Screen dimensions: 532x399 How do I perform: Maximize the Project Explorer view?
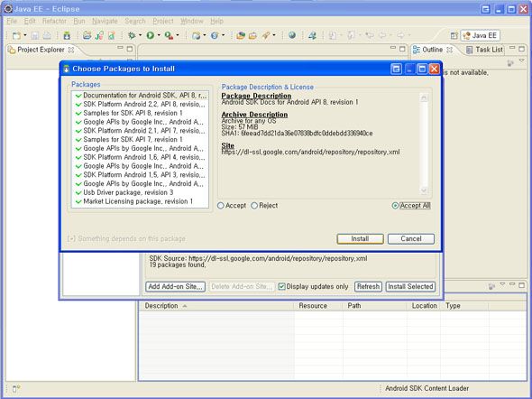tap(130, 49)
